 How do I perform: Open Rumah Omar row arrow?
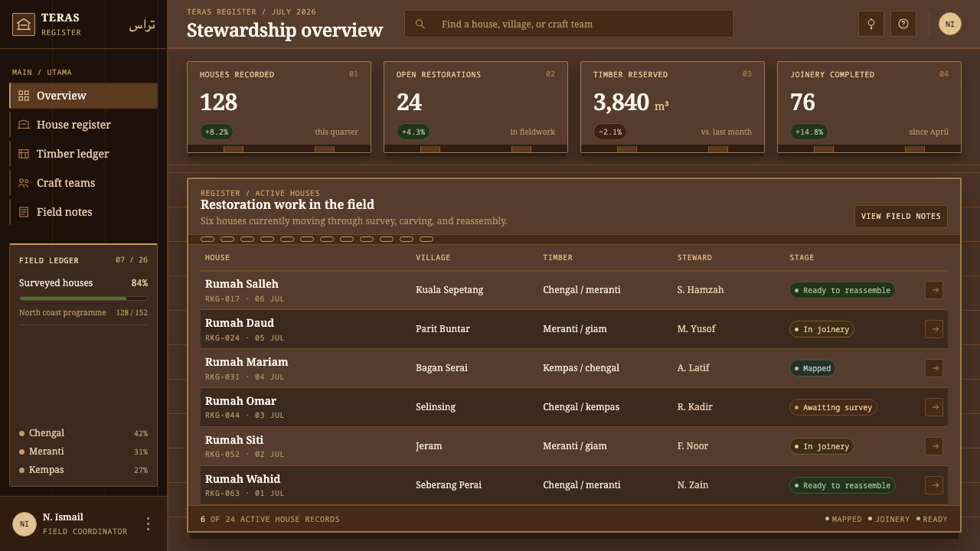[x=934, y=407]
